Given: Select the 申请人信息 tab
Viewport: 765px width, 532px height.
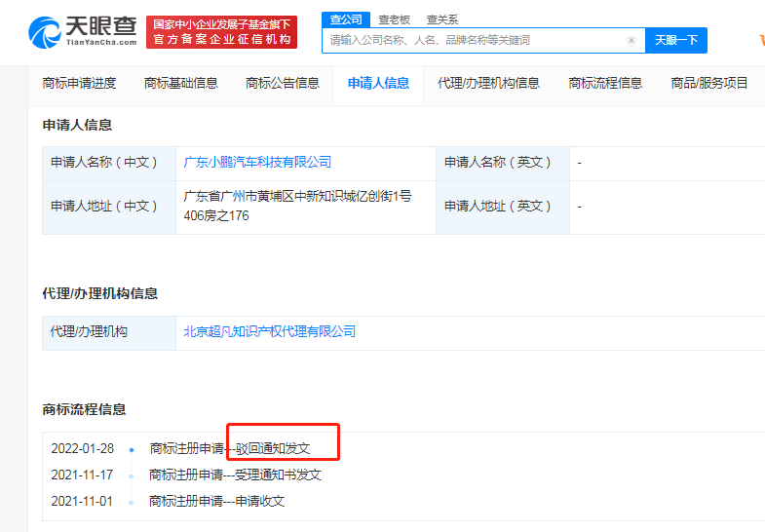Looking at the screenshot, I should [378, 84].
